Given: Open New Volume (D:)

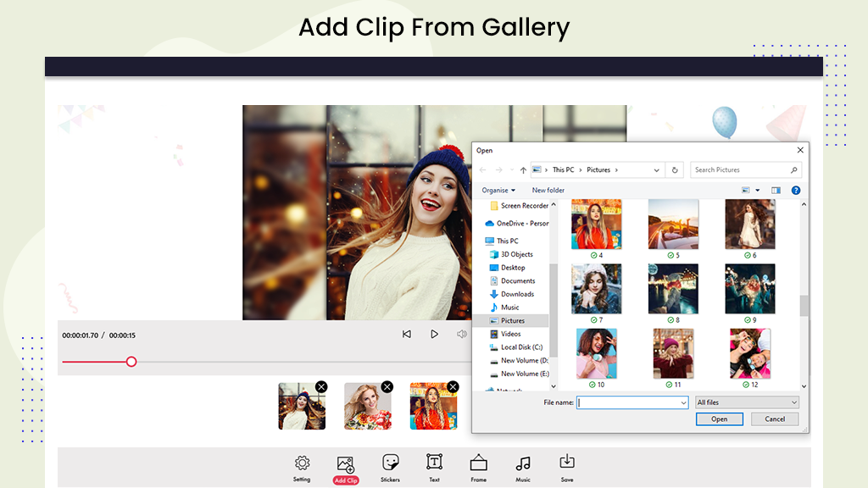Looking at the screenshot, I should 519,361.
